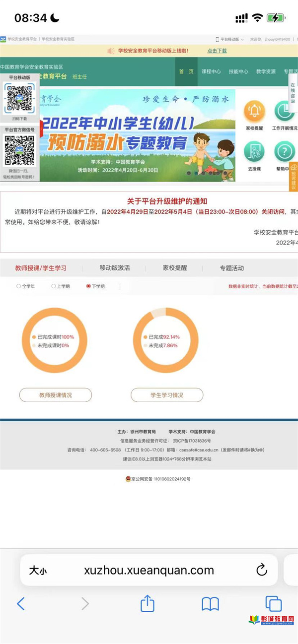Click the 平台移动版 QR code
The height and width of the screenshot is (644, 298).
pos(19,99)
